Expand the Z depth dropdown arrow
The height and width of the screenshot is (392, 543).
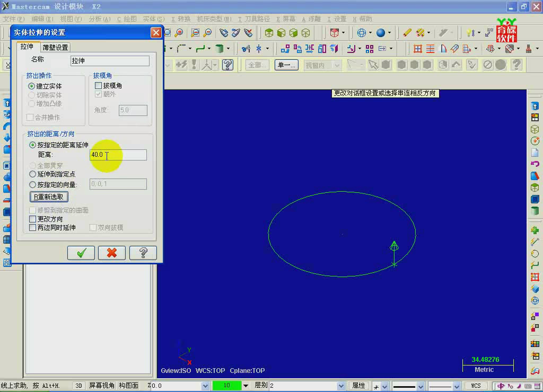pyautogui.click(x=205, y=386)
